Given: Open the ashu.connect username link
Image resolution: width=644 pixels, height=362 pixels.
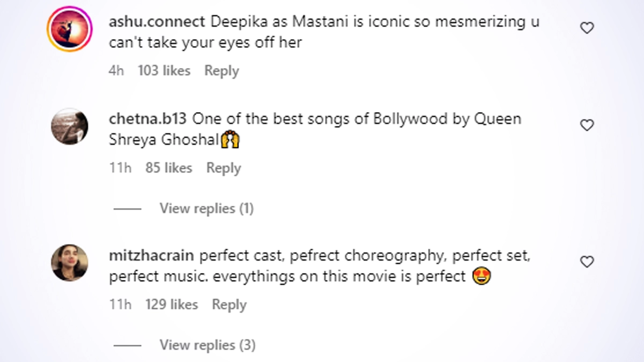Looking at the screenshot, I should [157, 23].
